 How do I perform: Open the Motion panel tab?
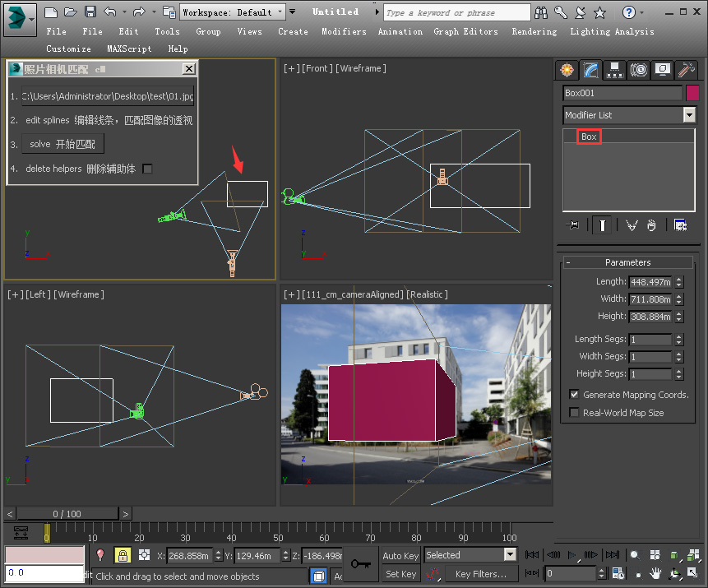pos(638,70)
